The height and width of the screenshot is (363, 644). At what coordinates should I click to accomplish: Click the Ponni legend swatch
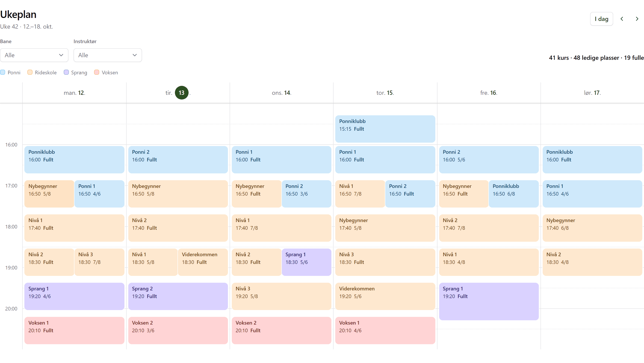click(x=3, y=72)
